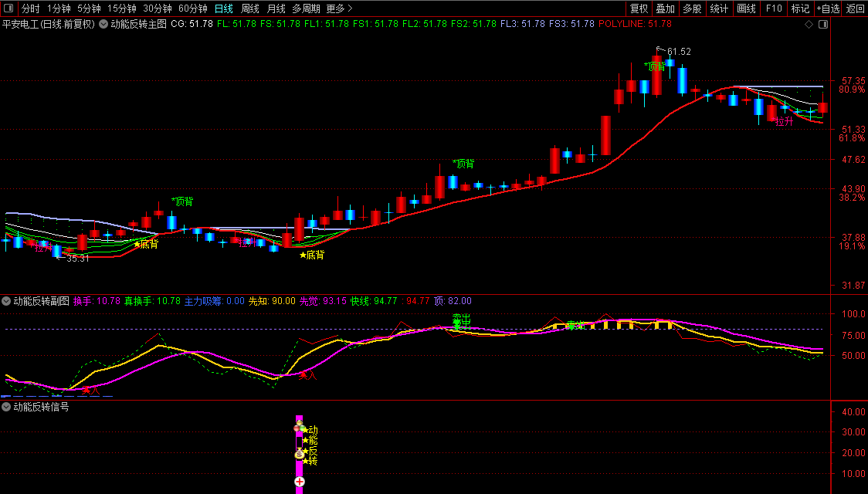Screen dimensions: 868x494
Task: Click the magenta signal bar in bottom panel
Action: pos(300,454)
